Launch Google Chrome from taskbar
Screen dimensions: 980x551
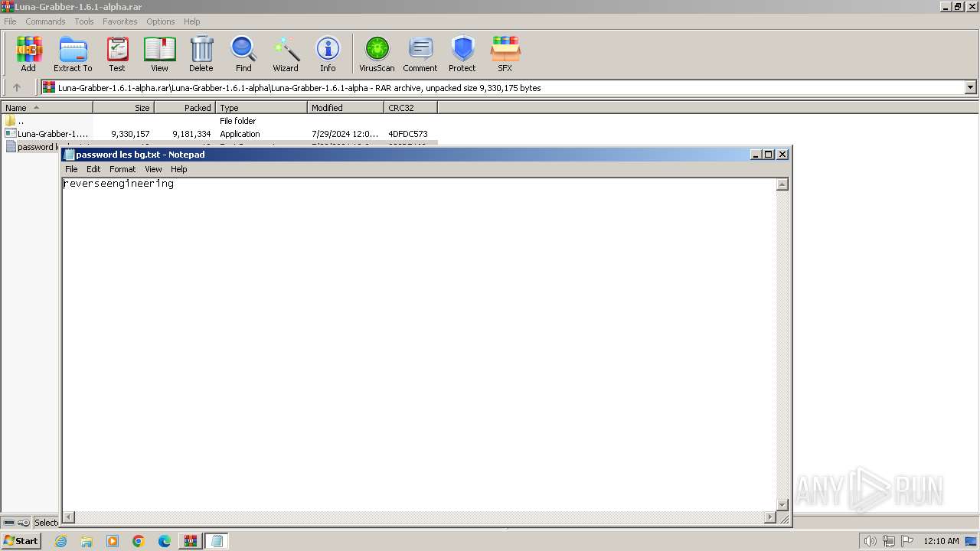[x=139, y=541]
